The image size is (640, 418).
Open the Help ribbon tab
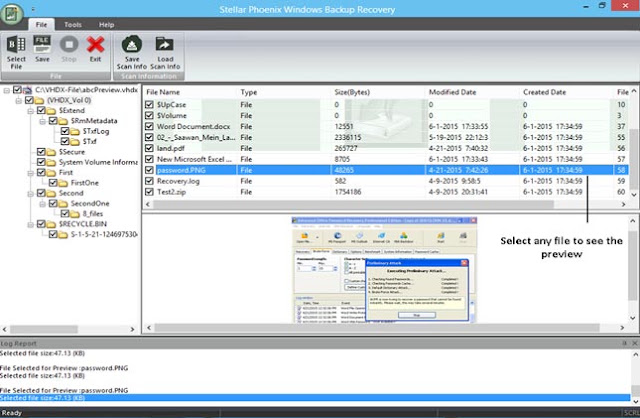[x=107, y=24]
